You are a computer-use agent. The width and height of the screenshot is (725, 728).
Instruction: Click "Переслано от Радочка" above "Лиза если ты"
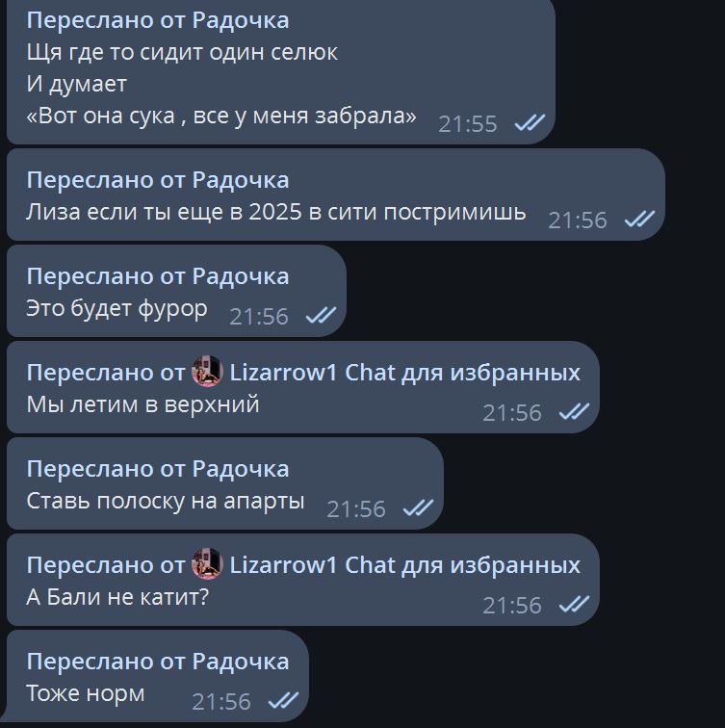(x=158, y=180)
